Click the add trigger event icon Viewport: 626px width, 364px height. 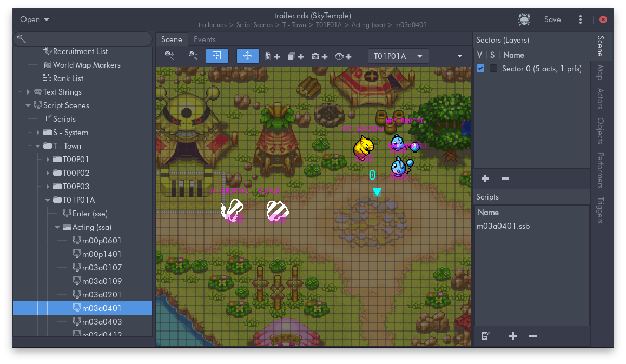(x=343, y=56)
